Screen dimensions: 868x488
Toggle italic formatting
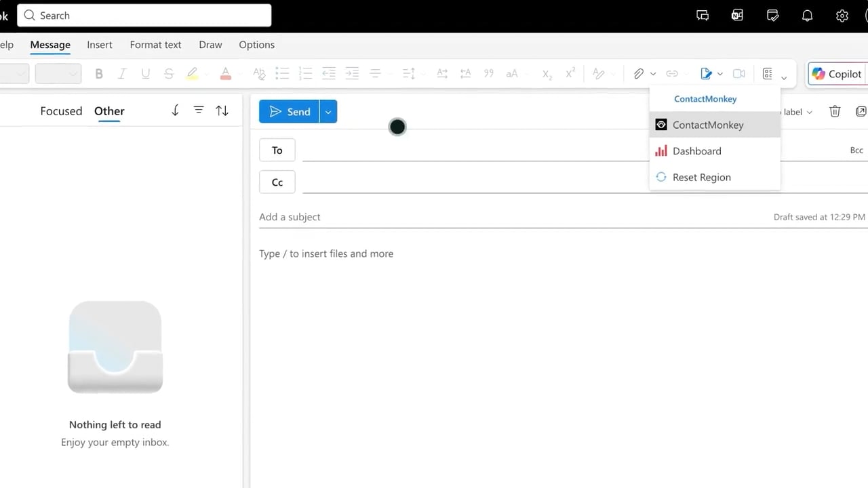click(122, 74)
